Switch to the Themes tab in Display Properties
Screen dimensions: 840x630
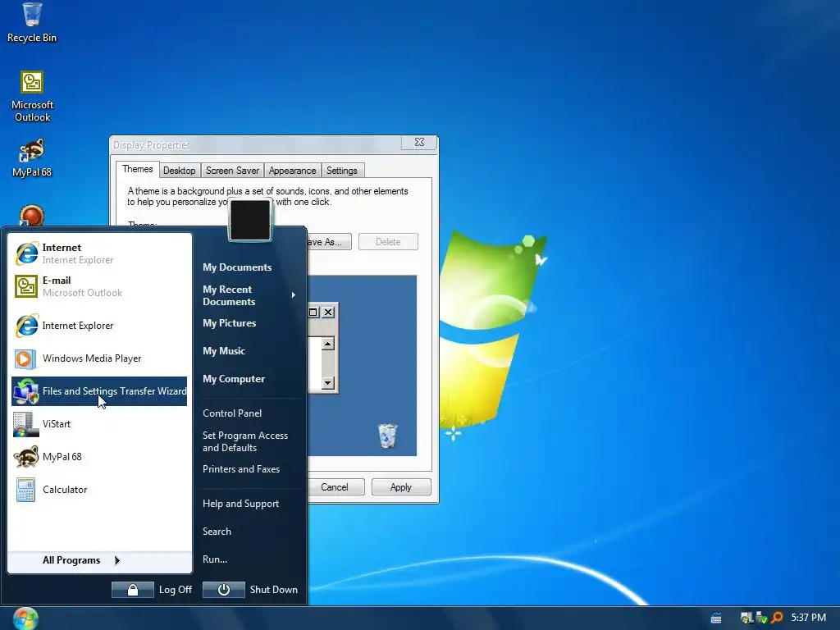tap(137, 169)
